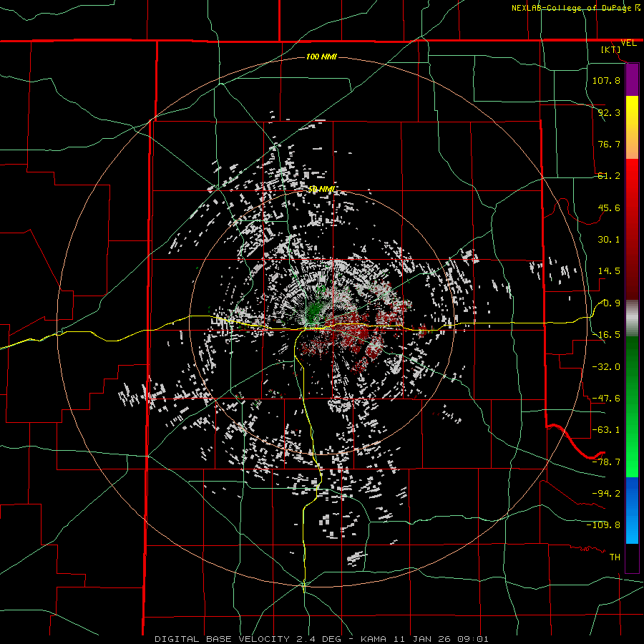Click the 45.6 velocity scale value
The height and width of the screenshot is (644, 644).
[609, 208]
